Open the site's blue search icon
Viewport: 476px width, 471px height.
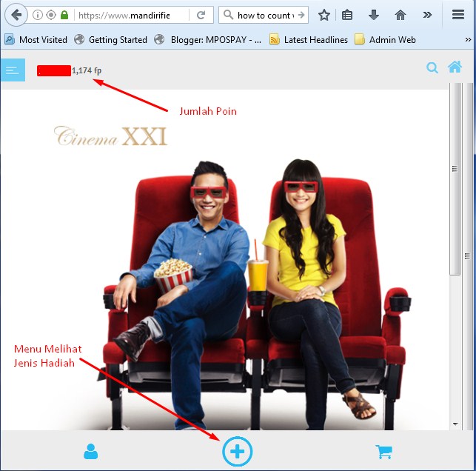point(432,67)
